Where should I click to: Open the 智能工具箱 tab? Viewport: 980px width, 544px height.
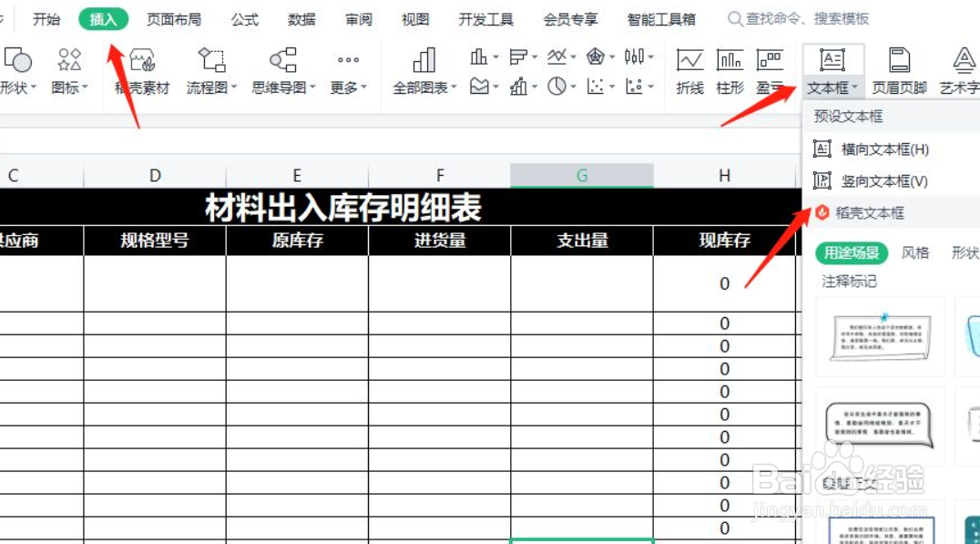click(661, 19)
